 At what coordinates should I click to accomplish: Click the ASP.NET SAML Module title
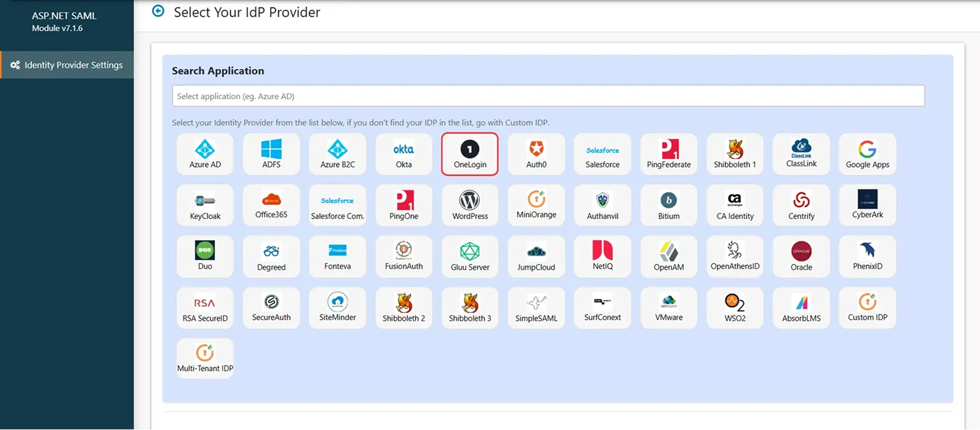pyautogui.click(x=64, y=21)
